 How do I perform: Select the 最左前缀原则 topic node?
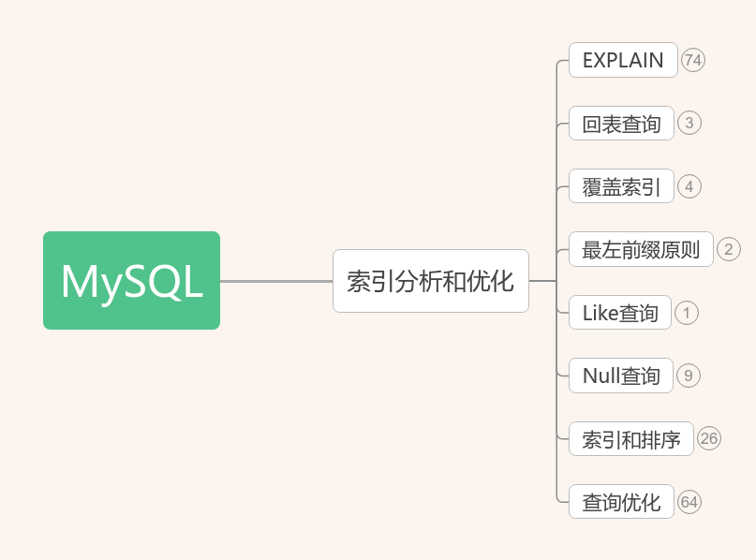[641, 250]
